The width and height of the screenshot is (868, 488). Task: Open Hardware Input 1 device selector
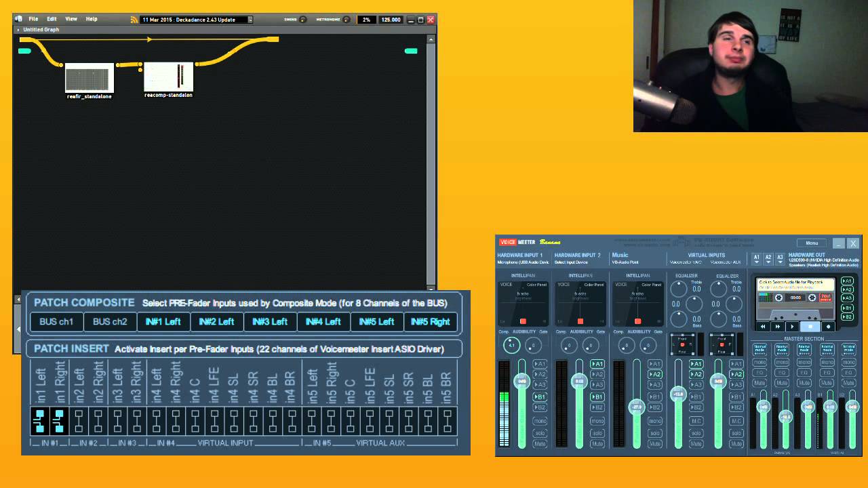pyautogui.click(x=524, y=262)
